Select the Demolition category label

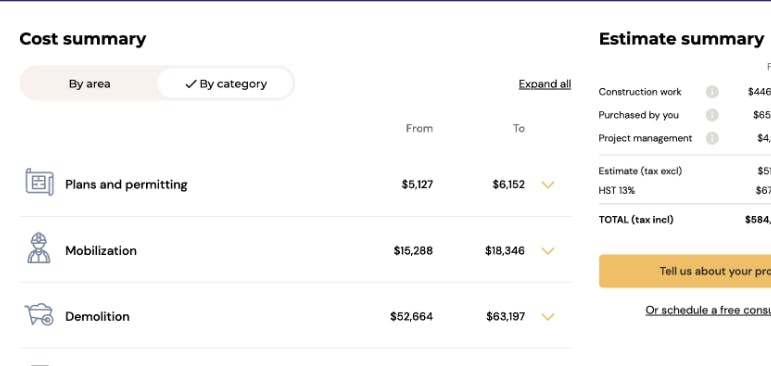(97, 316)
